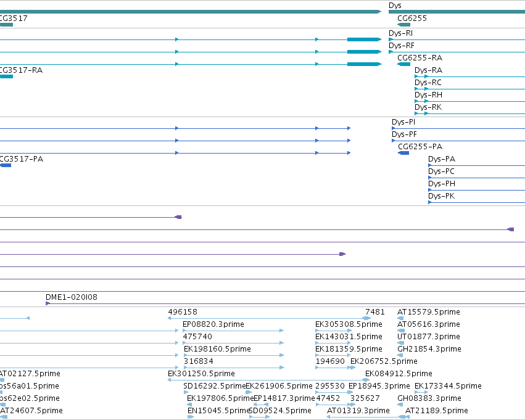Click the Dys-PF protein label
525x420 pixels.
point(404,134)
